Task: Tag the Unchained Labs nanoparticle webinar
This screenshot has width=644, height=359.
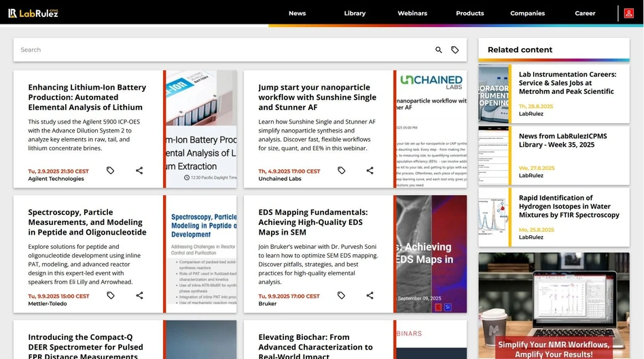Action: (x=341, y=171)
